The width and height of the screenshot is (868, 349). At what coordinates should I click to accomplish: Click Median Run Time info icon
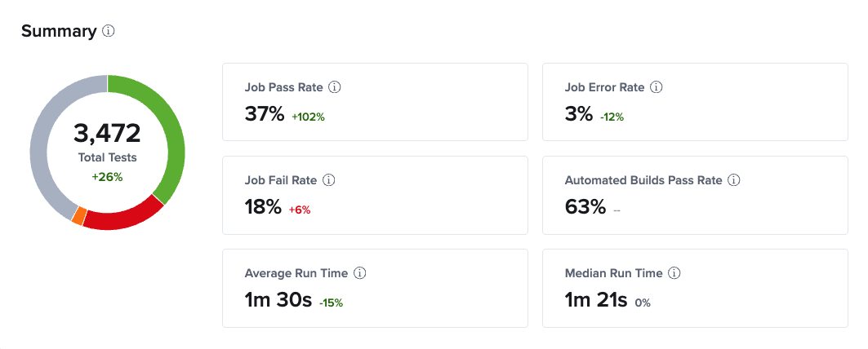pyautogui.click(x=674, y=273)
